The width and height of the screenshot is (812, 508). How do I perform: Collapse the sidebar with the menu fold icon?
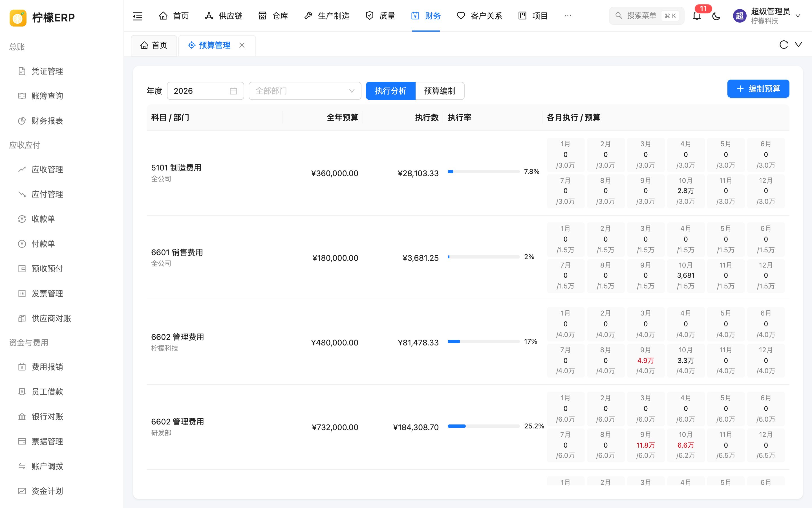138,16
